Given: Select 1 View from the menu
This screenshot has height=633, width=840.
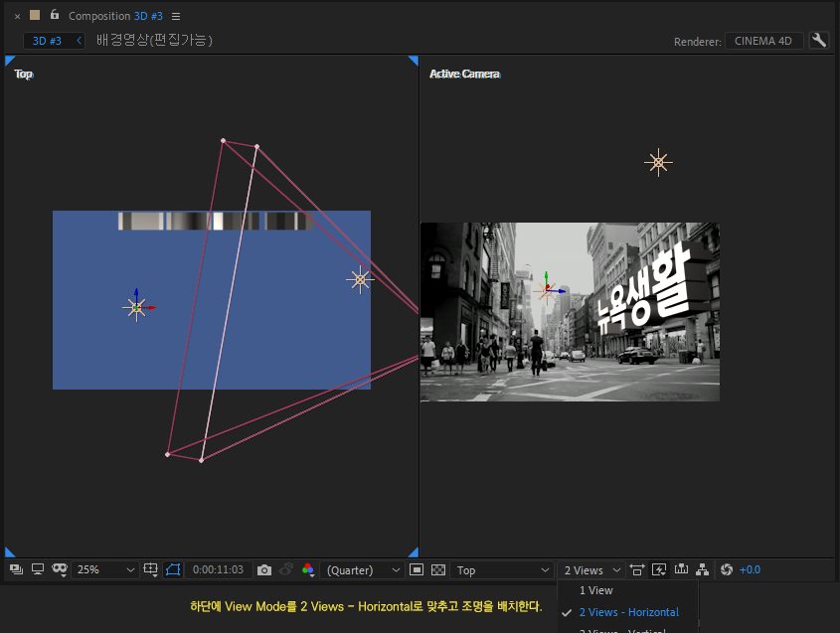Looking at the screenshot, I should coord(628,590).
